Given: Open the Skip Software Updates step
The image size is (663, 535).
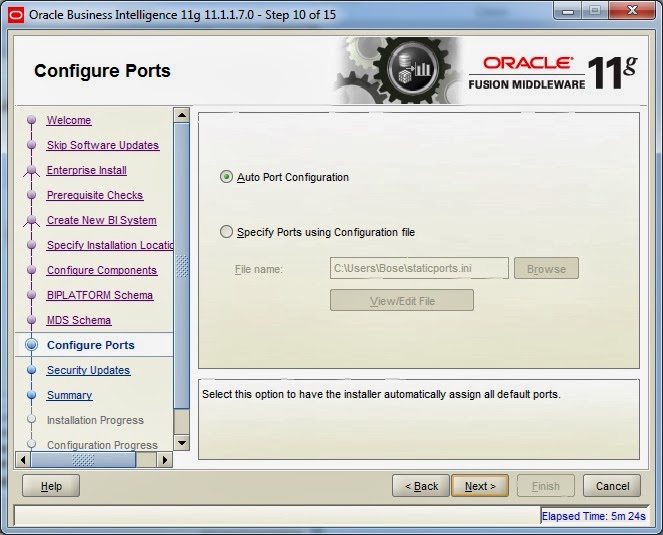Looking at the screenshot, I should tap(103, 145).
